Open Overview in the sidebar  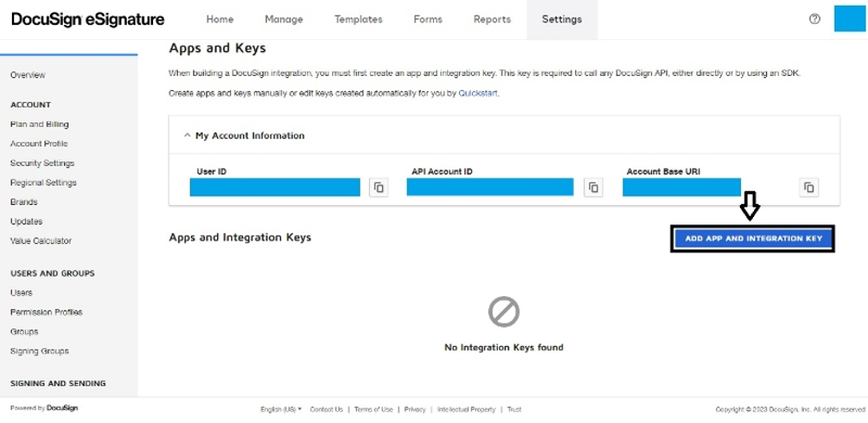point(28,75)
